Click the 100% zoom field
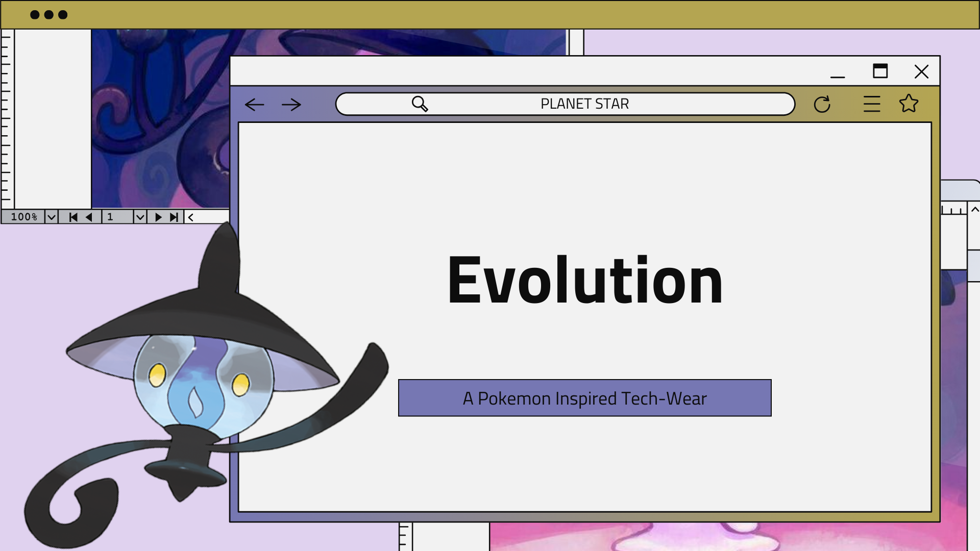Screen dimensions: 980x551 pyautogui.click(x=23, y=217)
